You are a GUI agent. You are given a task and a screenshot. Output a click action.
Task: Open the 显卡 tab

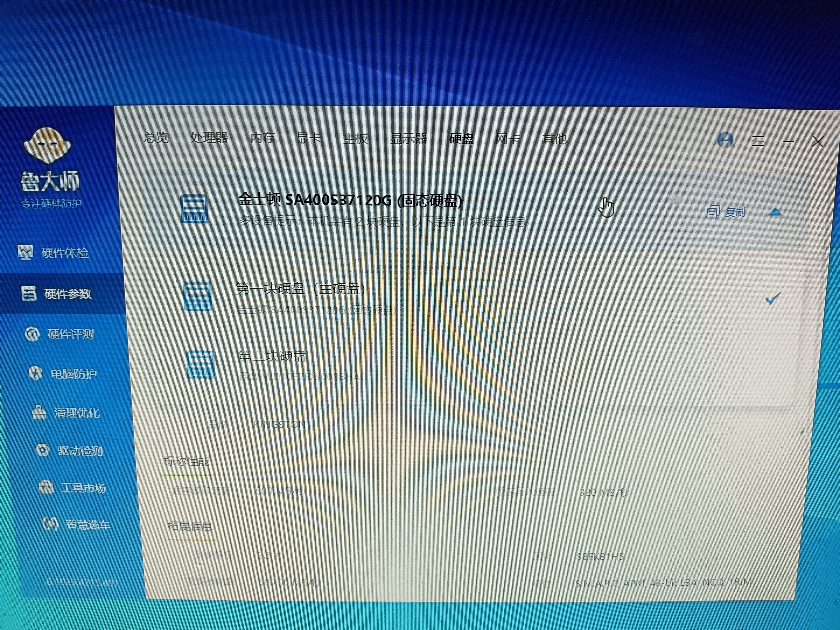pos(309,138)
